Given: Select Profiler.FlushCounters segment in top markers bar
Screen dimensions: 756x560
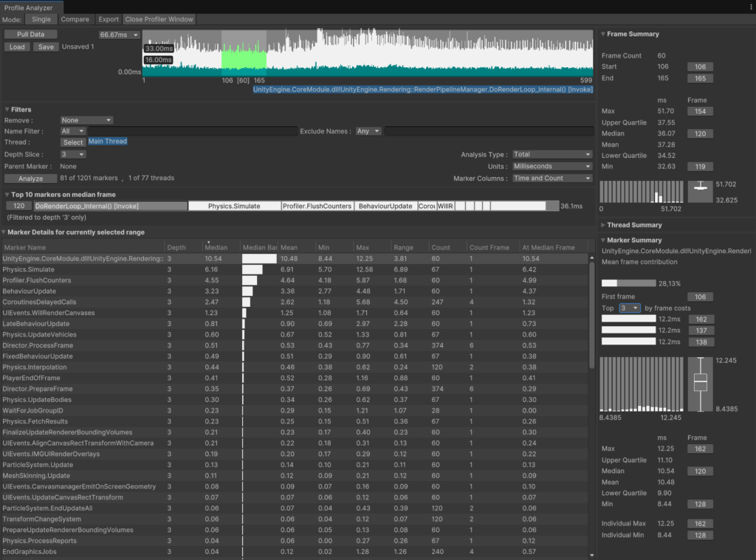Looking at the screenshot, I should pyautogui.click(x=317, y=206).
